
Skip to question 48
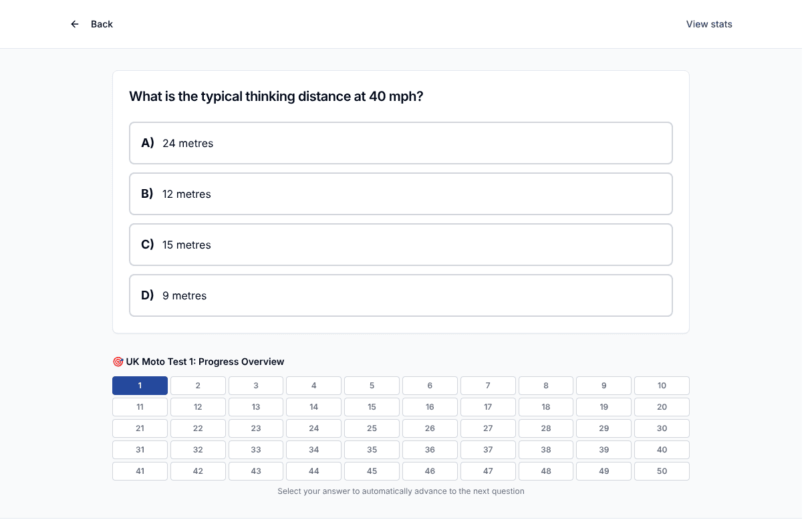(x=546, y=471)
